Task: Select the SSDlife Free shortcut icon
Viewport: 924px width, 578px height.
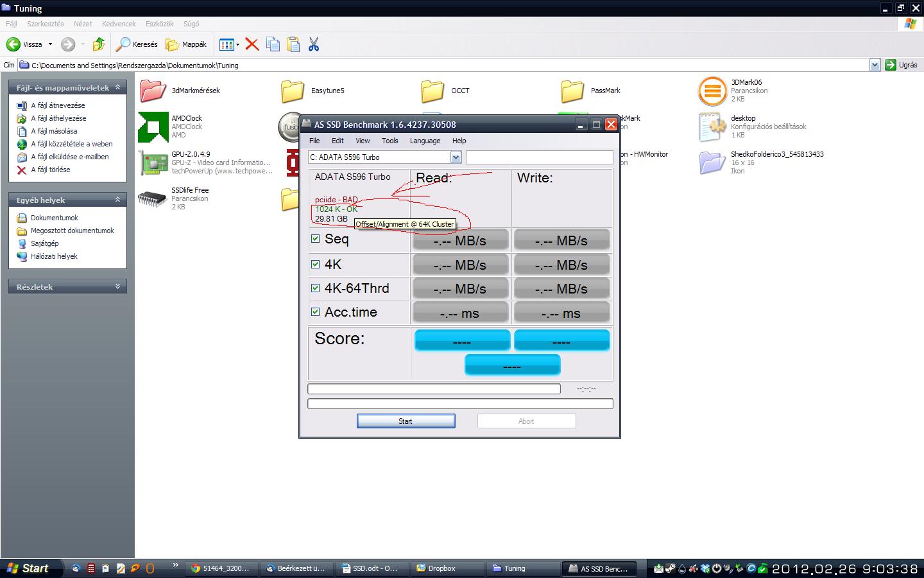Action: click(x=152, y=198)
